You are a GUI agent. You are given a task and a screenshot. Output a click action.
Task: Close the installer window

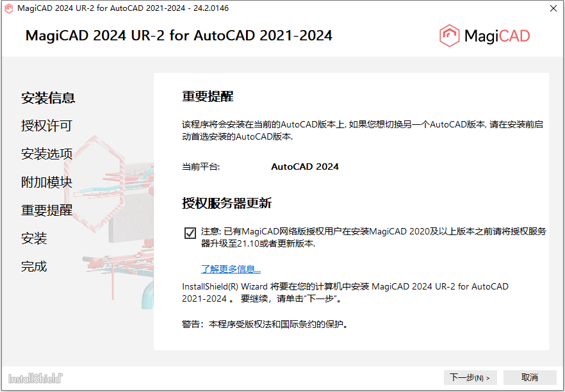tap(553, 8)
